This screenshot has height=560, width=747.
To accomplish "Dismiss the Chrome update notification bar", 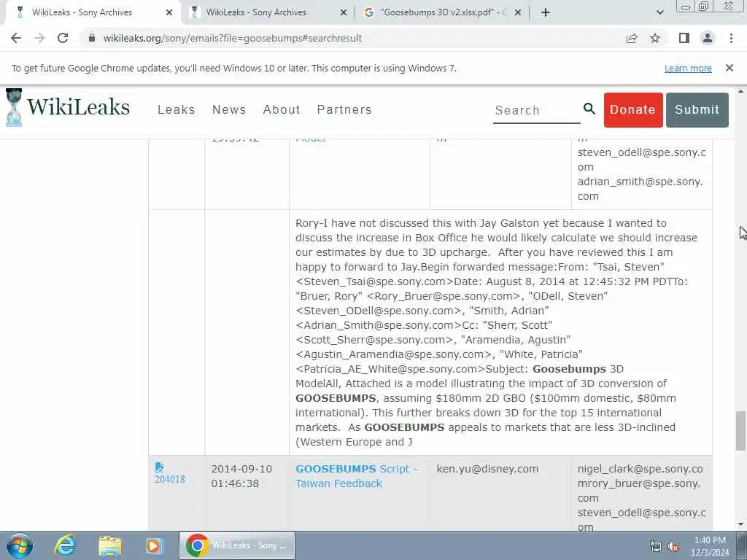I will (x=729, y=68).
